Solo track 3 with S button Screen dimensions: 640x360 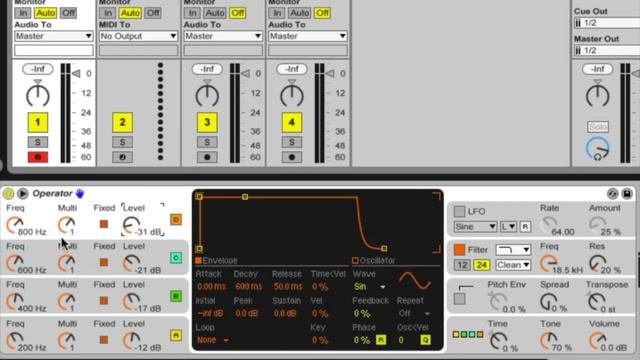207,142
